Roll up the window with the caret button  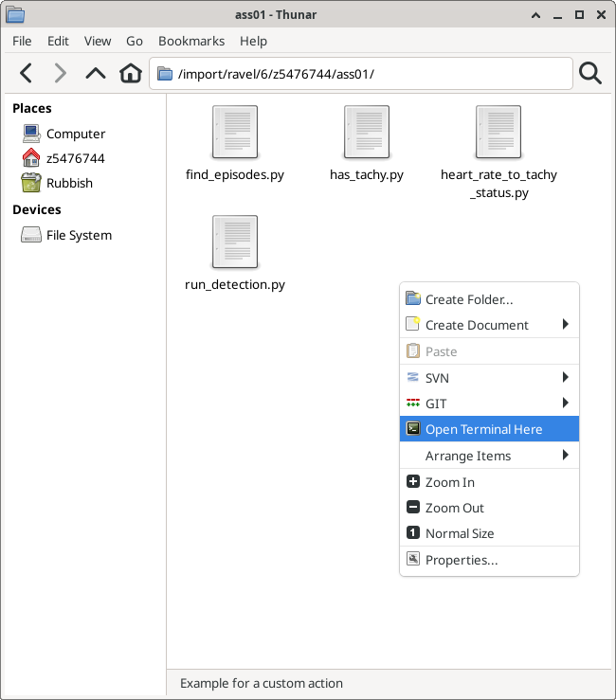coord(535,15)
